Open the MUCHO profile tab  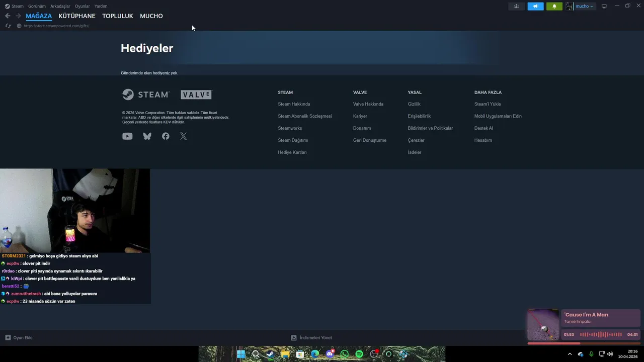(151, 16)
